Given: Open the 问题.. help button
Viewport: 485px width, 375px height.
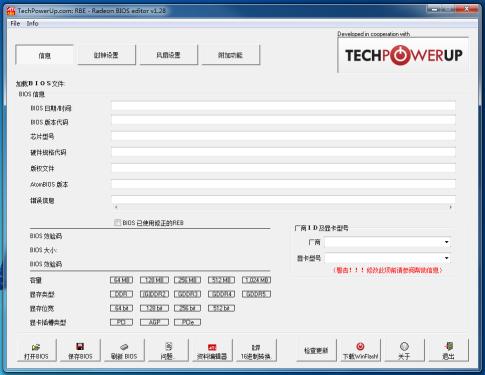Looking at the screenshot, I should pos(168,350).
